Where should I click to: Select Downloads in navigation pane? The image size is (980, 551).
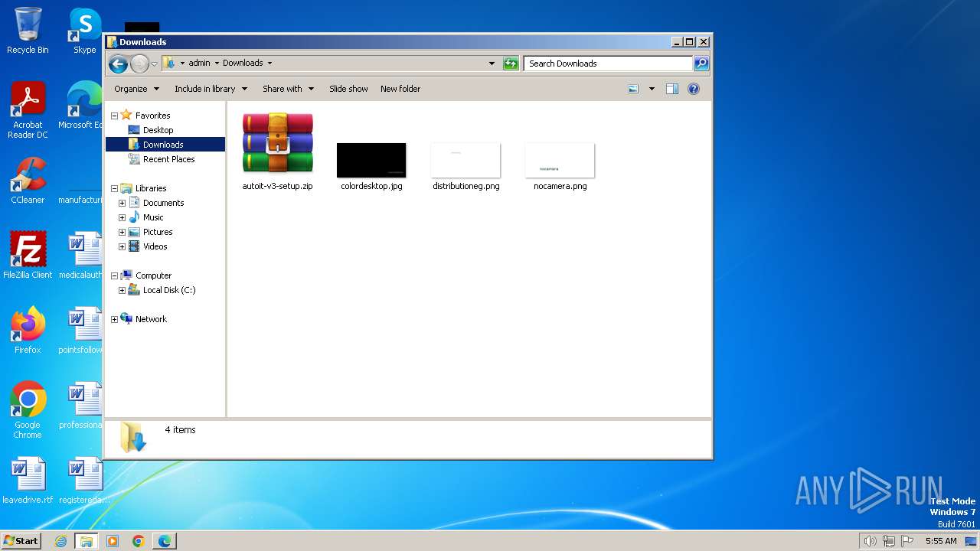163,145
